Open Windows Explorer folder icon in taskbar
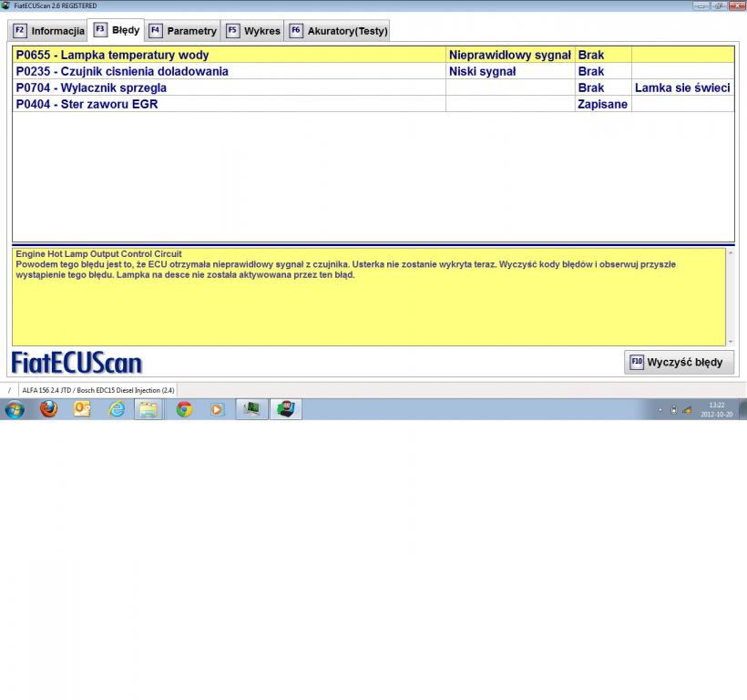Screen dimensions: 747x700 click(148, 409)
